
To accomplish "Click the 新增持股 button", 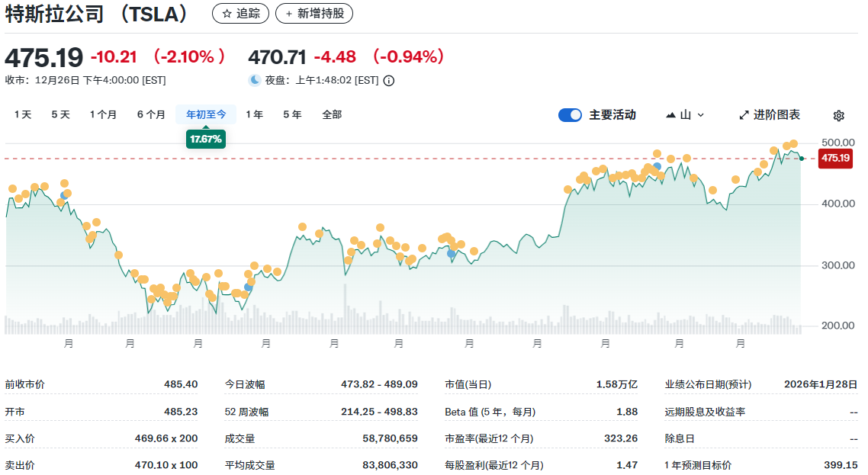I will [314, 13].
